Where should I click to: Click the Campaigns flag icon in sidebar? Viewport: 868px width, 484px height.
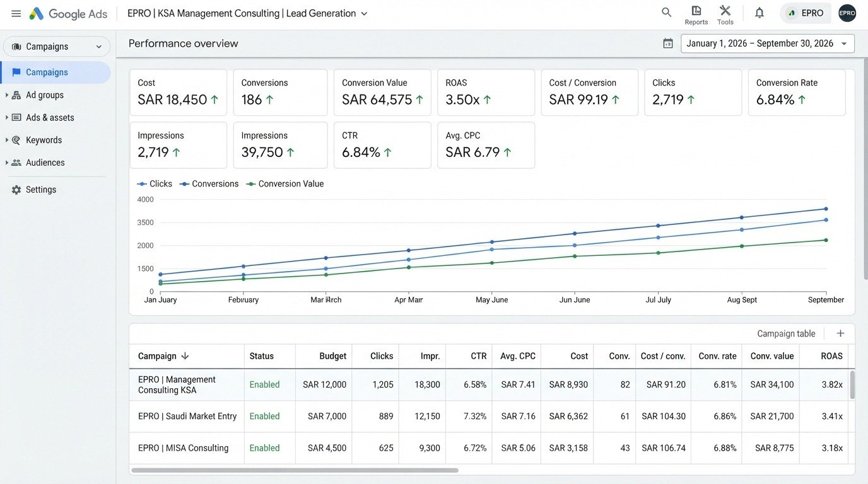[x=16, y=72]
